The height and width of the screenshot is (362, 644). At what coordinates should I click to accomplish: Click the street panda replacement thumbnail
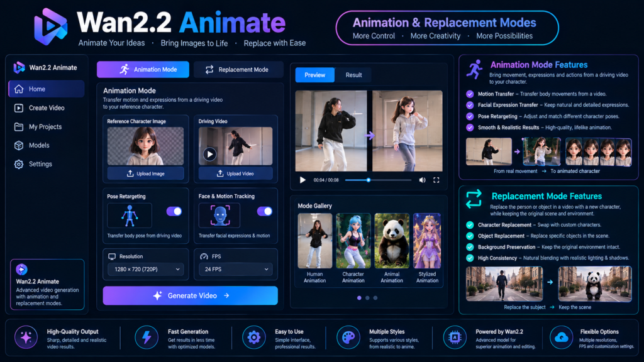coord(595,284)
